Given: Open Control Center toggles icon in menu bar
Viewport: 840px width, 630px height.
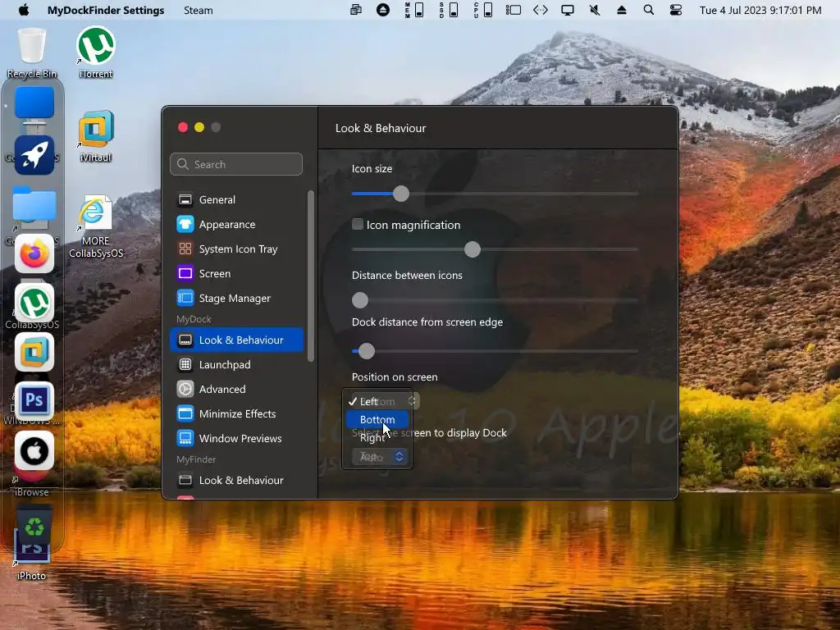Looking at the screenshot, I should [676, 10].
